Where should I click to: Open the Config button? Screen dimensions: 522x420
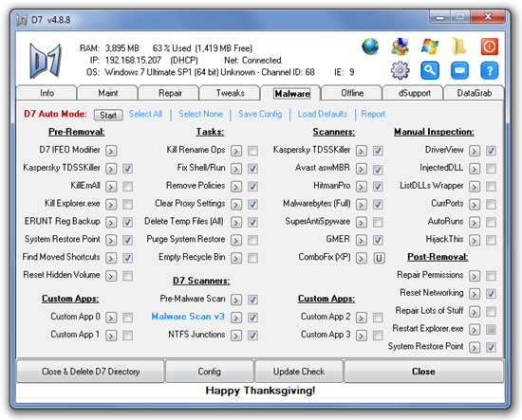point(210,372)
